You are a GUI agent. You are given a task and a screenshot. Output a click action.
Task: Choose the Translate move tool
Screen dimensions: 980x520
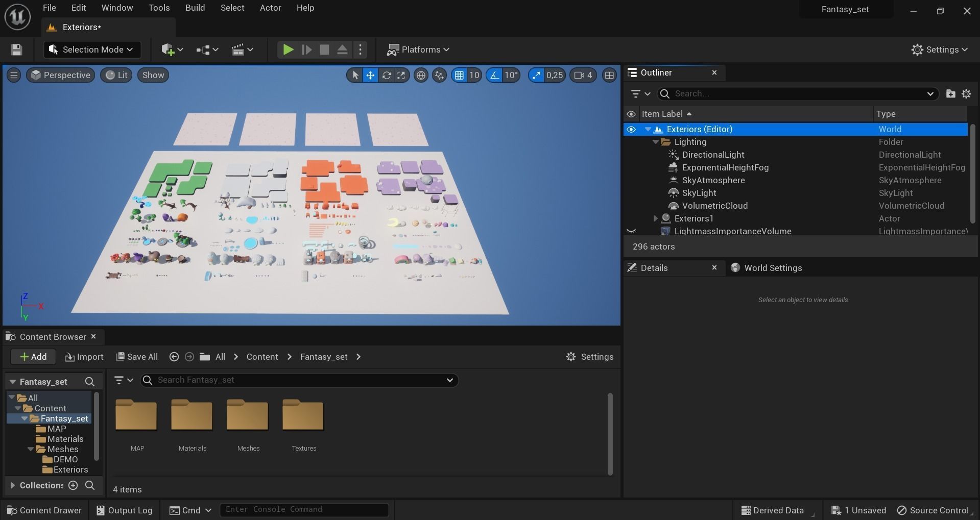coord(370,76)
